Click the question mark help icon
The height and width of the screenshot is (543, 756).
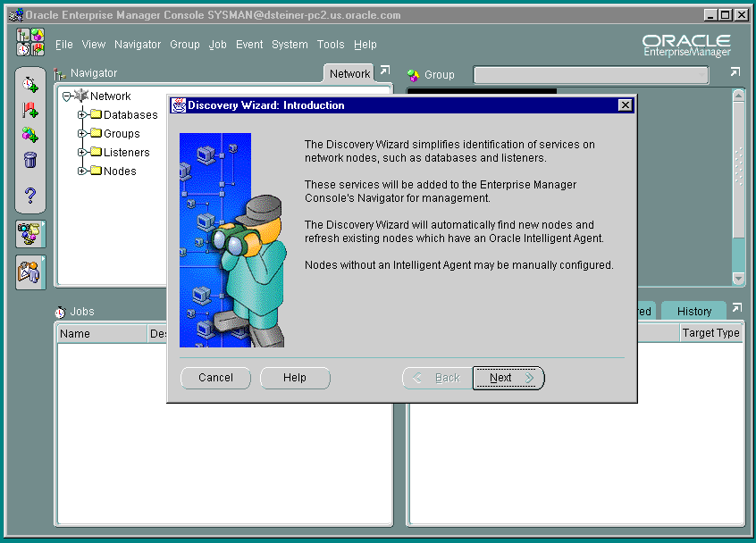pos(29,195)
